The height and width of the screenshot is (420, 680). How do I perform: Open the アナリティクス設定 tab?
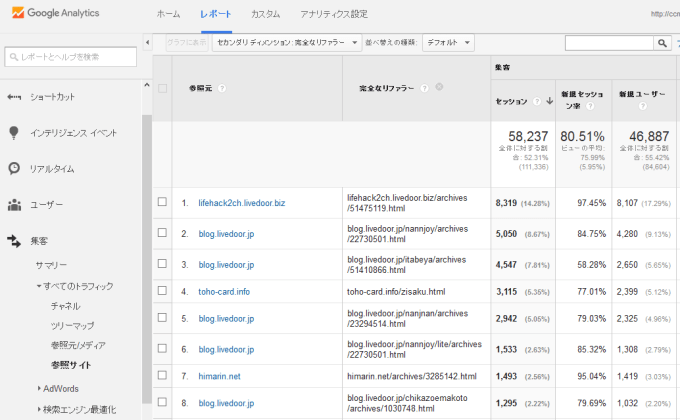tap(334, 15)
